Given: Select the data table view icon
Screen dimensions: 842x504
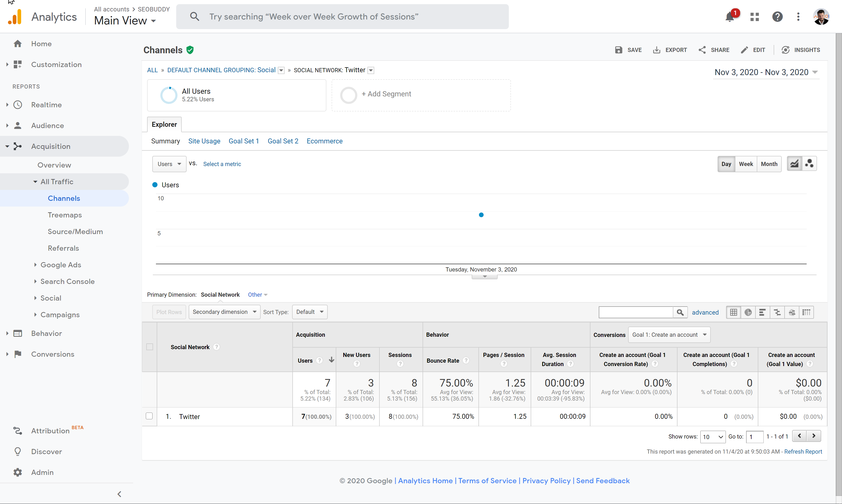Looking at the screenshot, I should click(x=733, y=312).
